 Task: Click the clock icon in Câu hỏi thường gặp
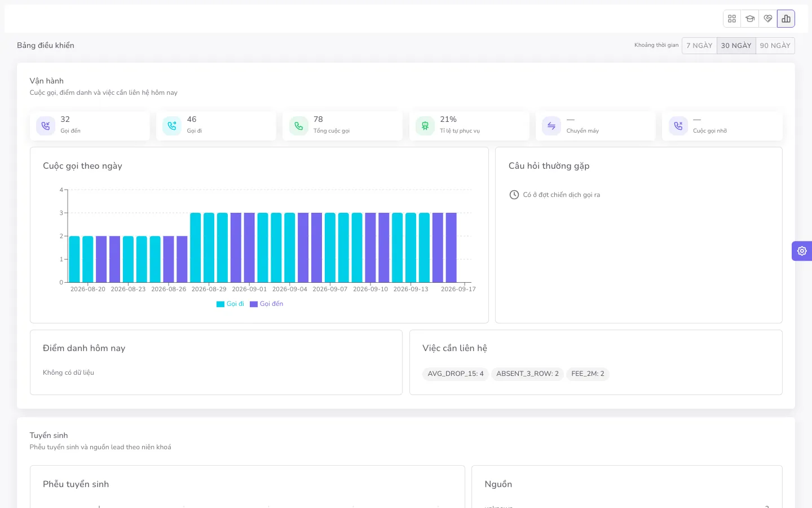click(514, 195)
